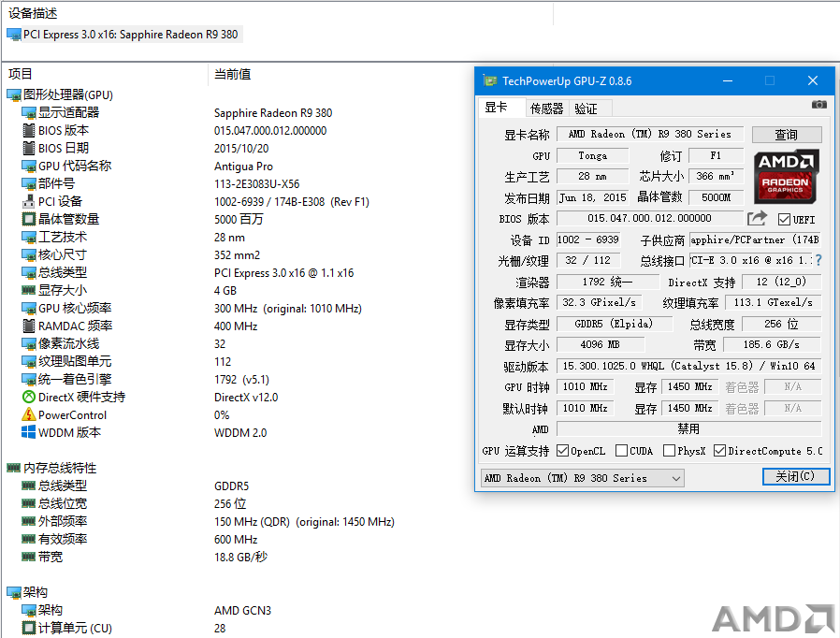This screenshot has height=638, width=840.
Task: Select the 有效频率 row
Action: [x=139, y=539]
